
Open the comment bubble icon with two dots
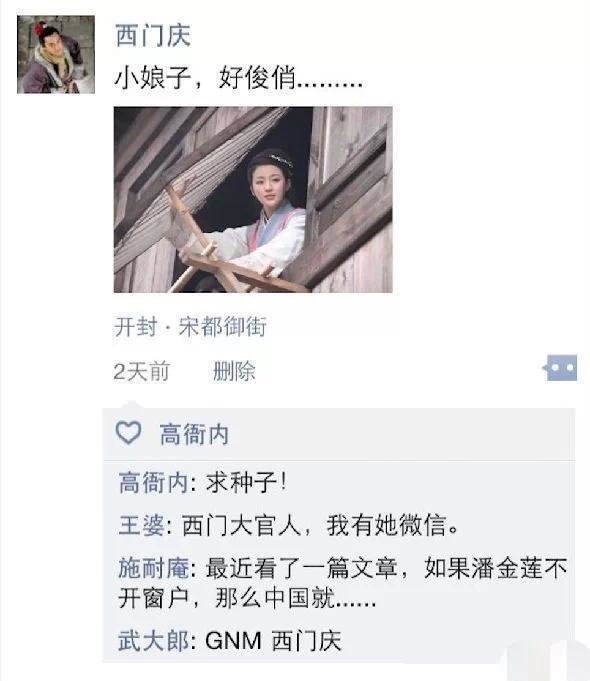coord(561,368)
